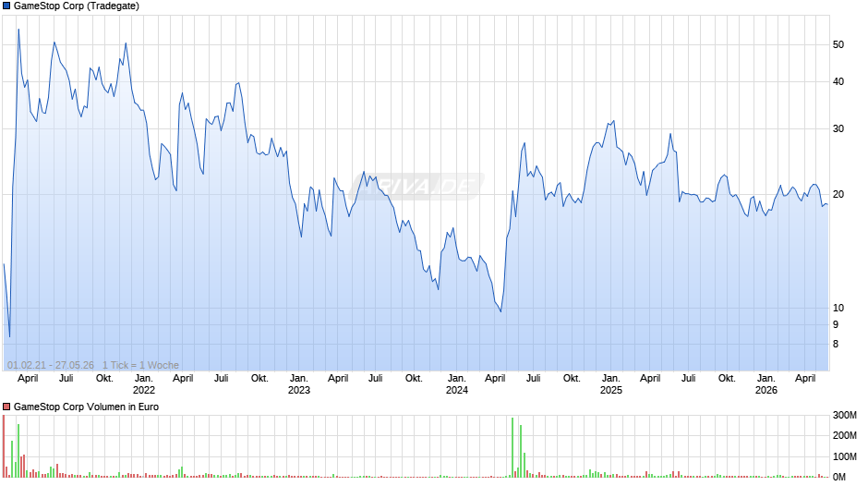Viewport: 868px width, 486px height.
Task: Click the volume axis label 100M
Action: (x=844, y=456)
